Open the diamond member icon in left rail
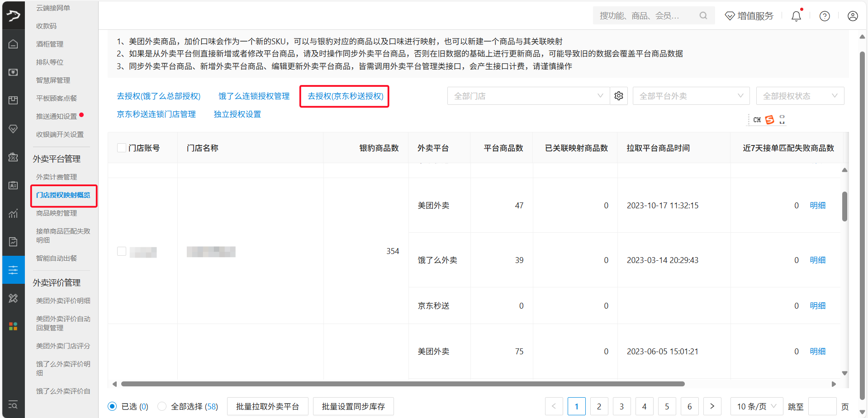The width and height of the screenshot is (868, 418). [x=13, y=129]
